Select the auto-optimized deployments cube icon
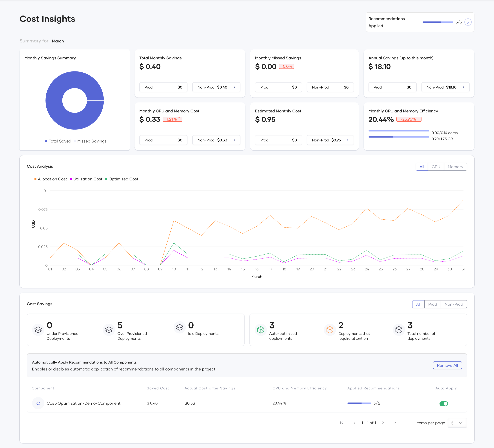 pyautogui.click(x=261, y=330)
